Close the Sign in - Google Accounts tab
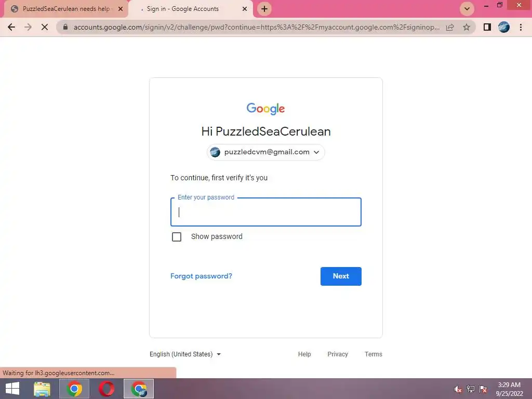This screenshot has height=399, width=532. click(245, 9)
